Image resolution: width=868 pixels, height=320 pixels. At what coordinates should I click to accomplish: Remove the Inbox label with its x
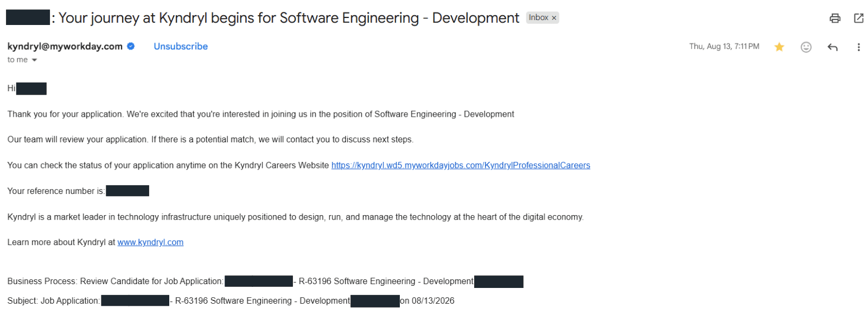point(554,18)
